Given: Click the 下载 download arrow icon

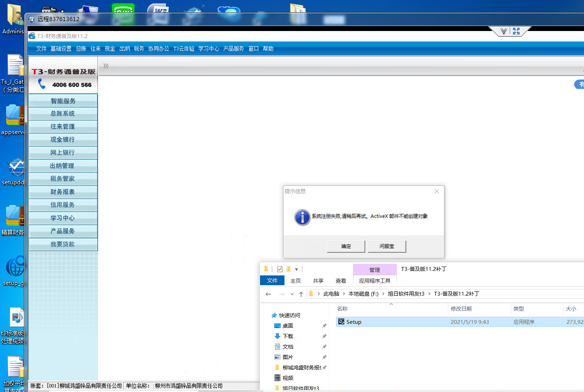Looking at the screenshot, I should [x=277, y=336].
